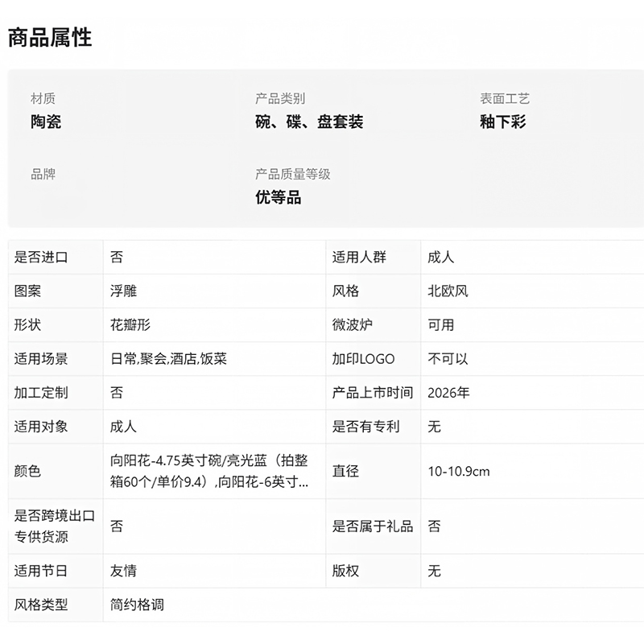
Task: Click the '是否属于礼品' label
Action: (x=373, y=526)
